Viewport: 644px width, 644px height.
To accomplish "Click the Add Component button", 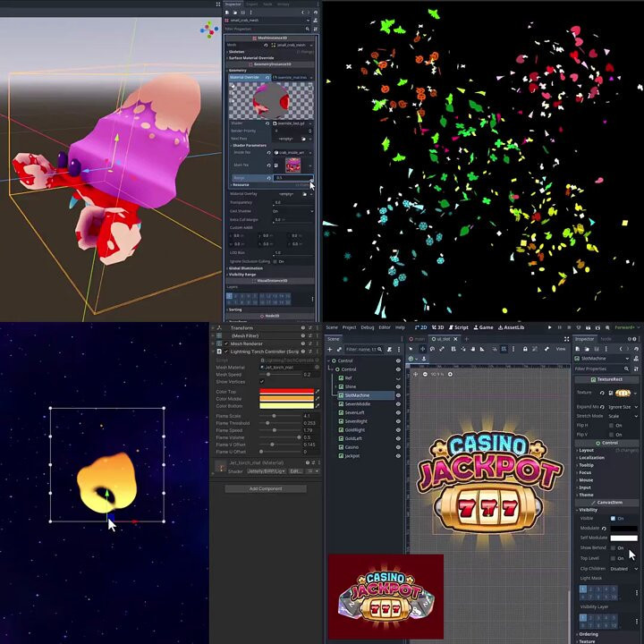I will coord(266,488).
